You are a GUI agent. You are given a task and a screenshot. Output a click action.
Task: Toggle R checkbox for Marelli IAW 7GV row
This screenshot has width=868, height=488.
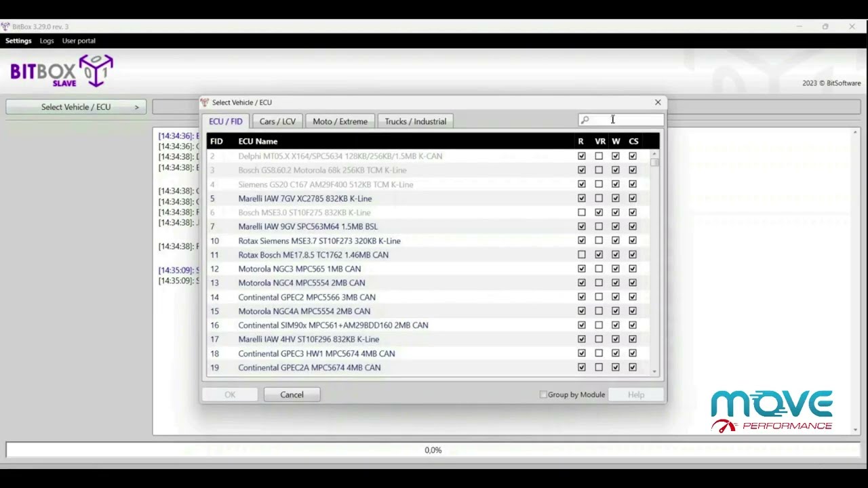[x=581, y=199]
